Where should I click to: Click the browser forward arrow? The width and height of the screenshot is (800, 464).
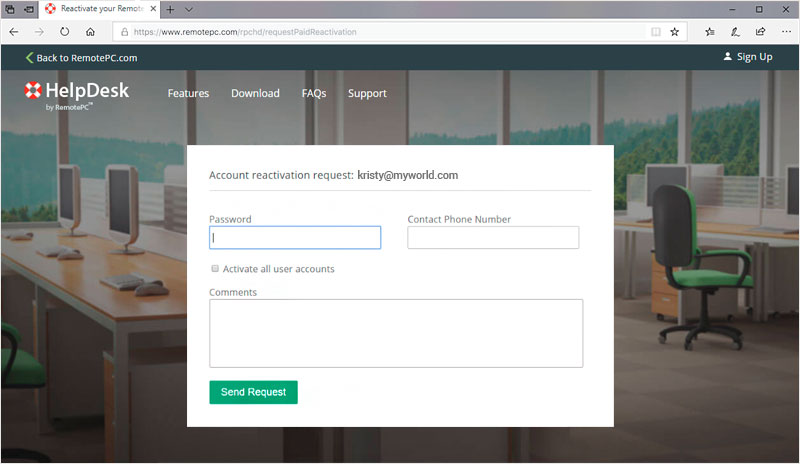39,32
